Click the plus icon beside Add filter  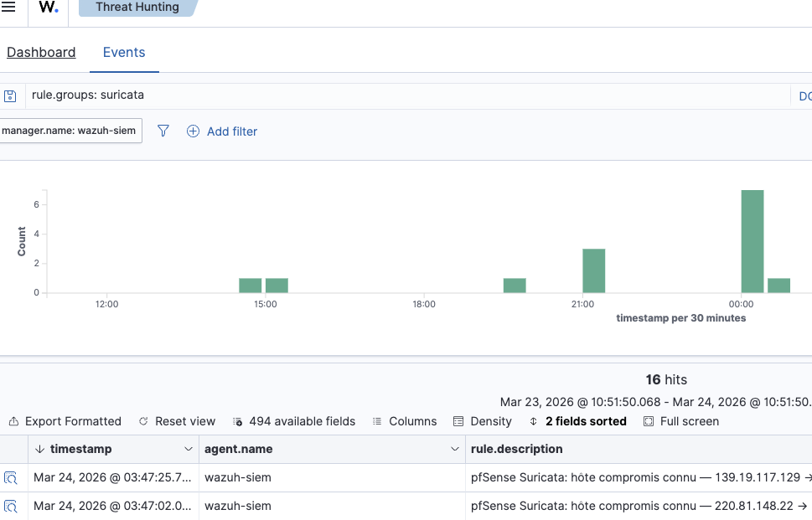click(193, 131)
